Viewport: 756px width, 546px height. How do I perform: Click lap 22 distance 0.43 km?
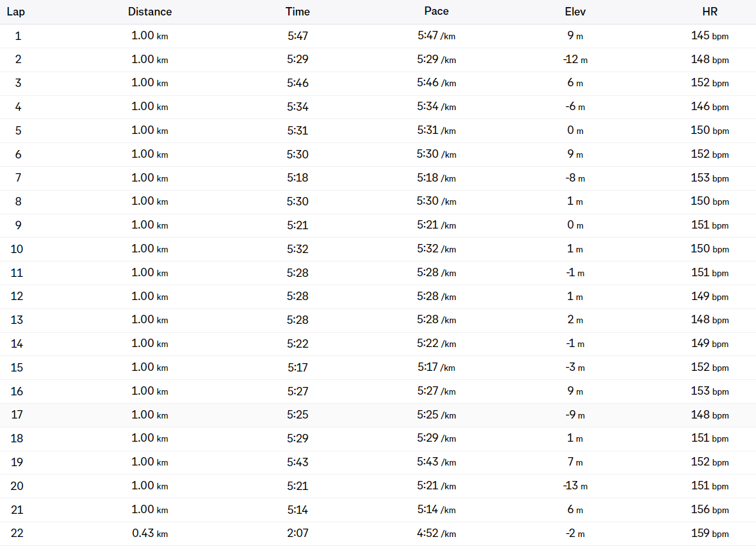149,534
